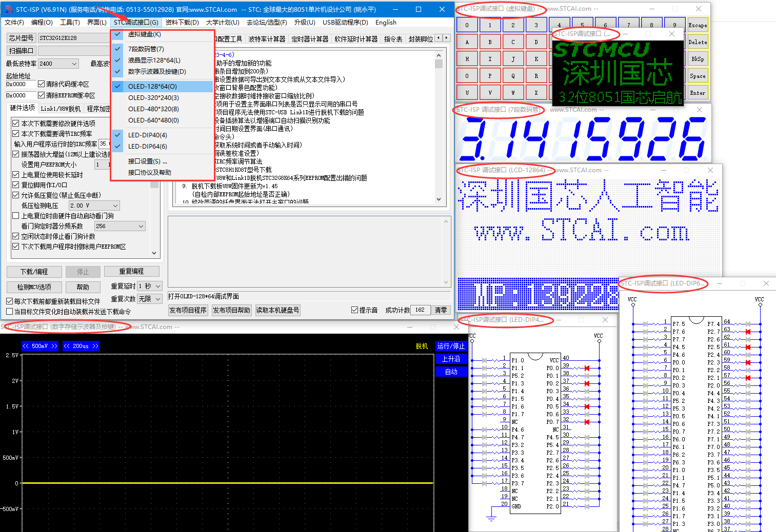The height and width of the screenshot is (532, 776).
Task: Click the 2 key on virtual keyboard
Action: (513, 25)
